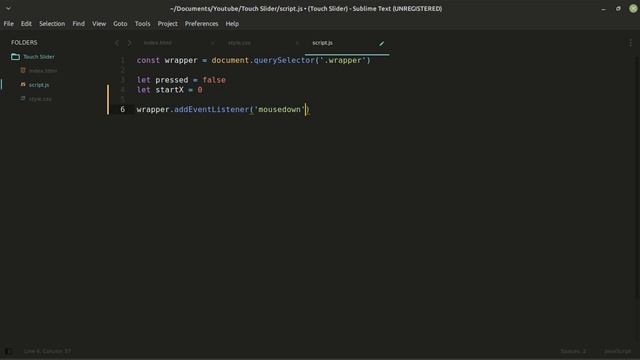Click the HTML file icon beside index.html

pos(23,71)
